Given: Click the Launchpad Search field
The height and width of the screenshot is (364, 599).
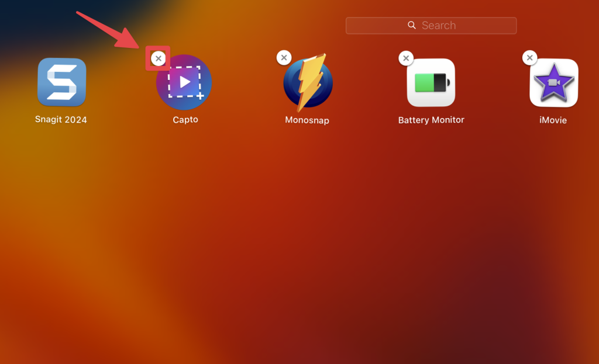Looking at the screenshot, I should [431, 26].
